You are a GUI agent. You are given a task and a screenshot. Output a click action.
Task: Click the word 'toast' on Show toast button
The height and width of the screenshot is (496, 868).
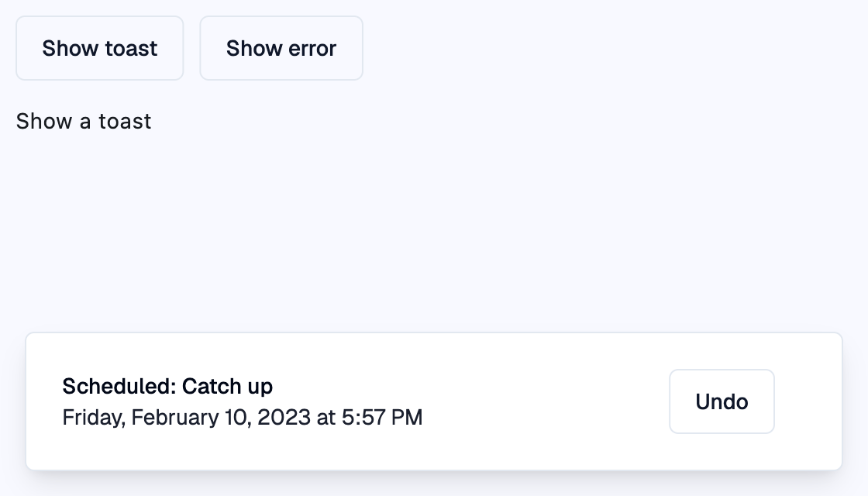131,48
